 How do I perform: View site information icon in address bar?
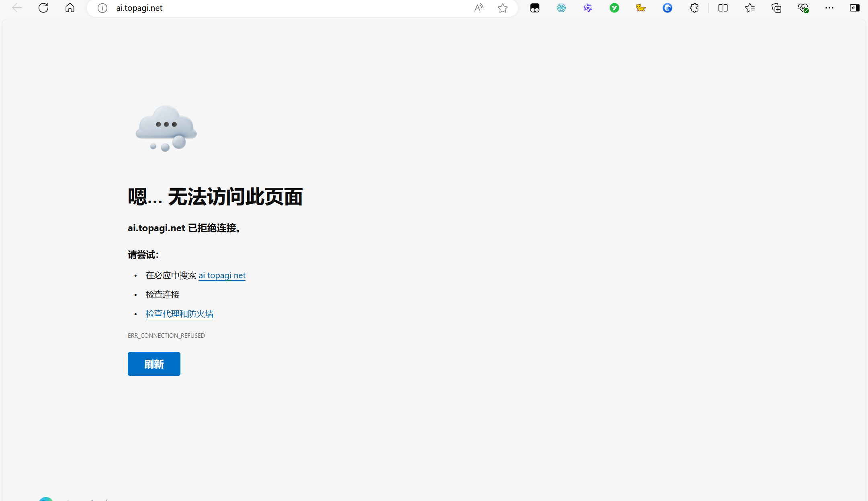click(x=102, y=8)
